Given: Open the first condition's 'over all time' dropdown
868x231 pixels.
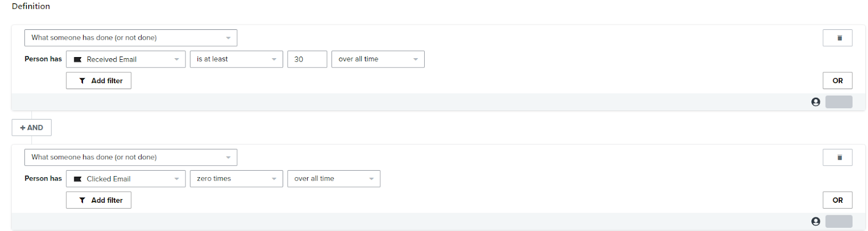Looking at the screenshot, I should (x=378, y=59).
